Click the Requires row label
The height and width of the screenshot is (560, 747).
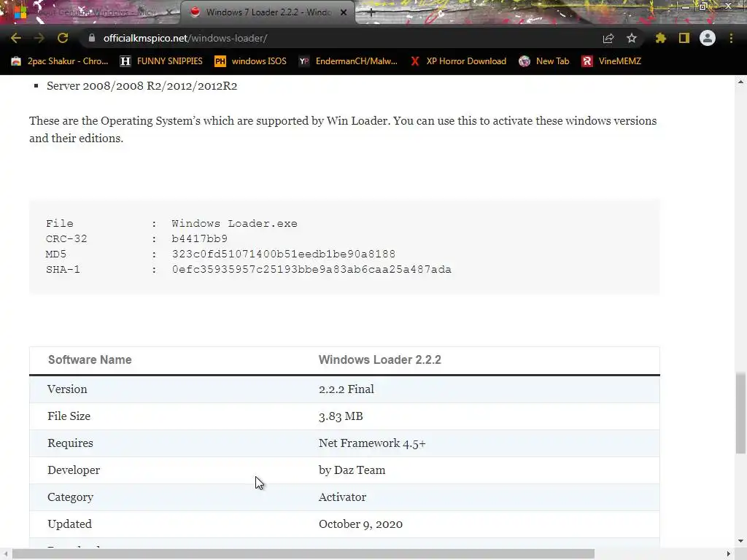click(71, 443)
